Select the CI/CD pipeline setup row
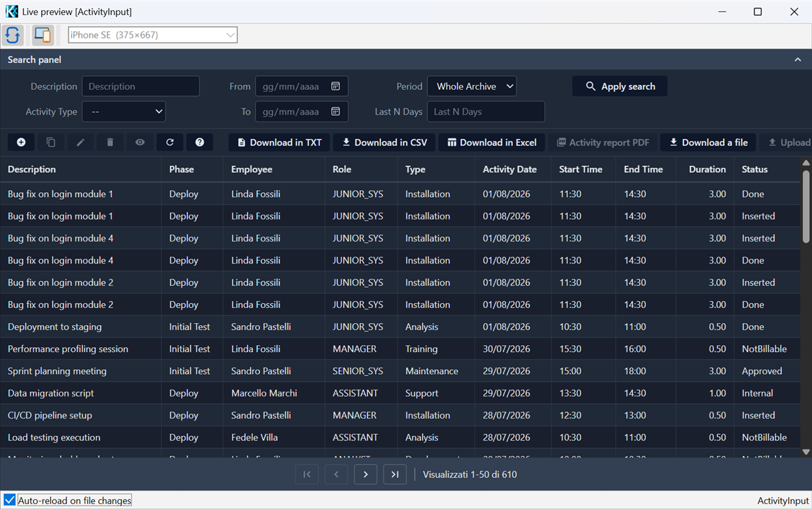This screenshot has height=509, width=812. coord(401,415)
